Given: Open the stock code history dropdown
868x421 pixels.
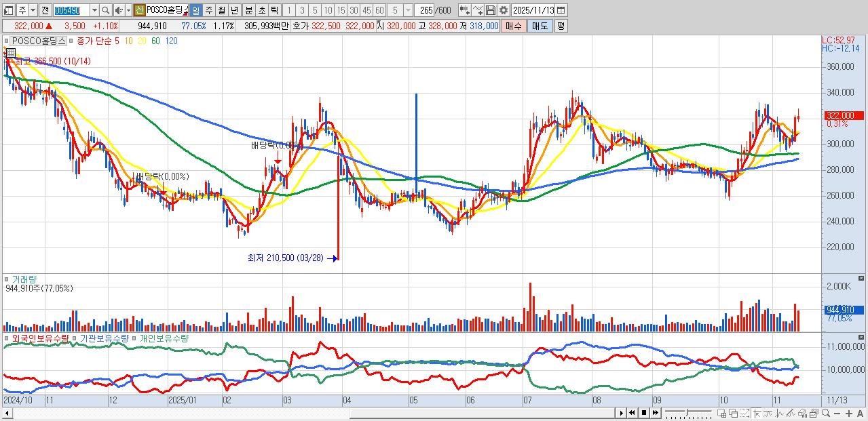Looking at the screenshot, I should click(94, 10).
